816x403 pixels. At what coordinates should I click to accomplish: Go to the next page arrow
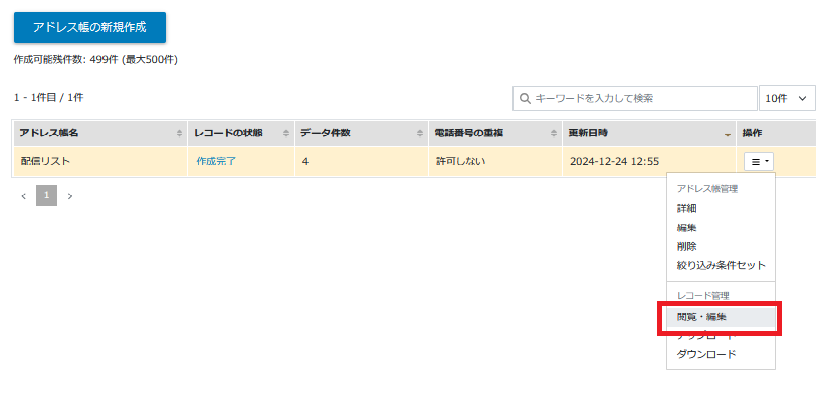click(70, 196)
